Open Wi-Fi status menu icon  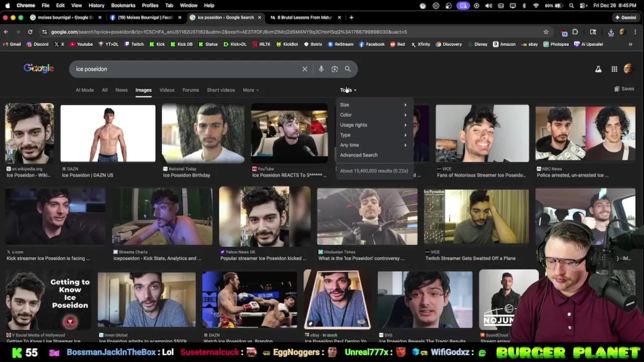coord(536,6)
